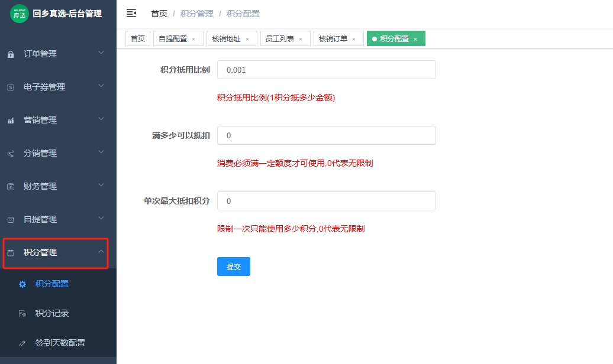Click the pen icon next to 签到天数配置
The width and height of the screenshot is (613, 364).
point(22,343)
